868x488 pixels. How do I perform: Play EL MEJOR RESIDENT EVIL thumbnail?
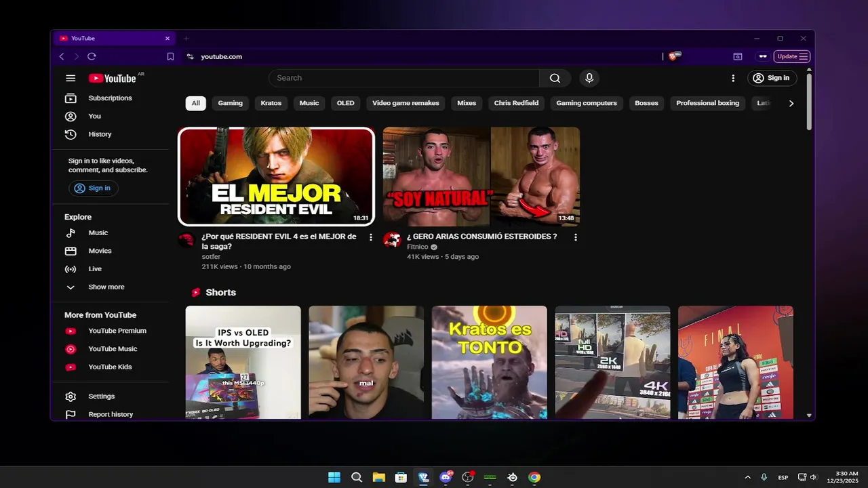click(276, 176)
